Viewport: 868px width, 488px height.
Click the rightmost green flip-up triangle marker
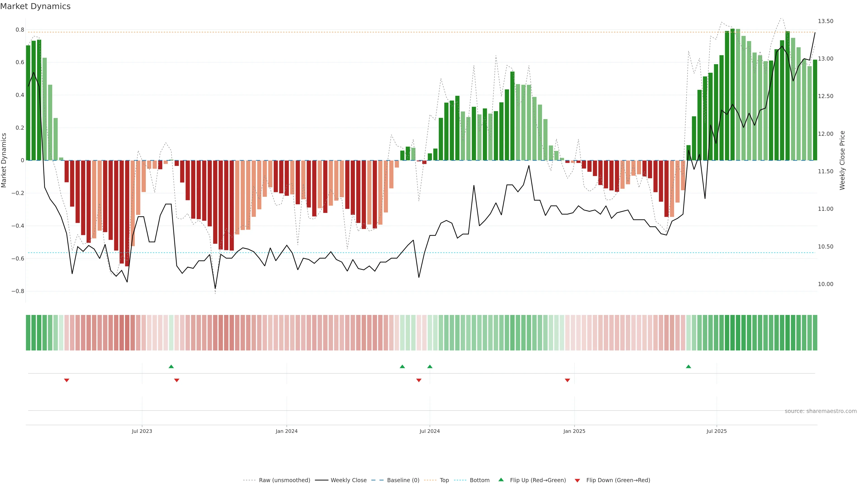coord(688,366)
